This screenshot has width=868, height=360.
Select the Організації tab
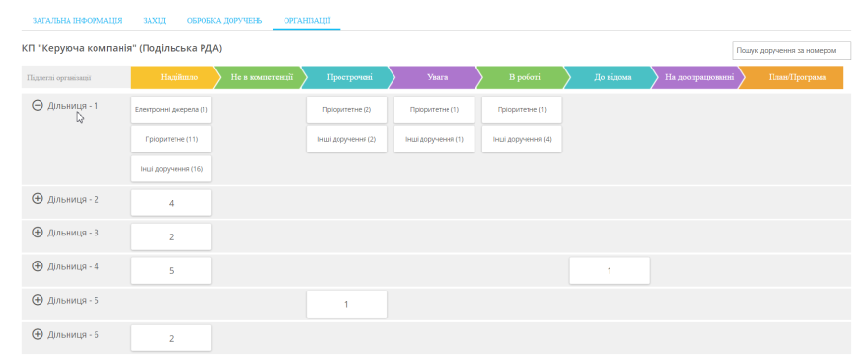[307, 21]
